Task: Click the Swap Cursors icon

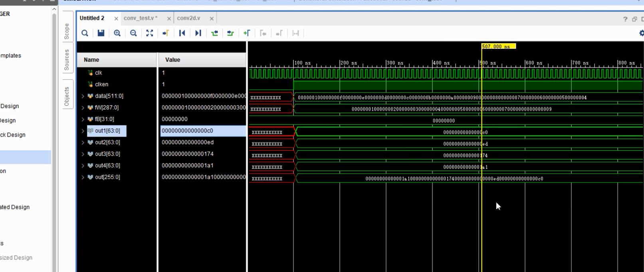Action: [295, 33]
